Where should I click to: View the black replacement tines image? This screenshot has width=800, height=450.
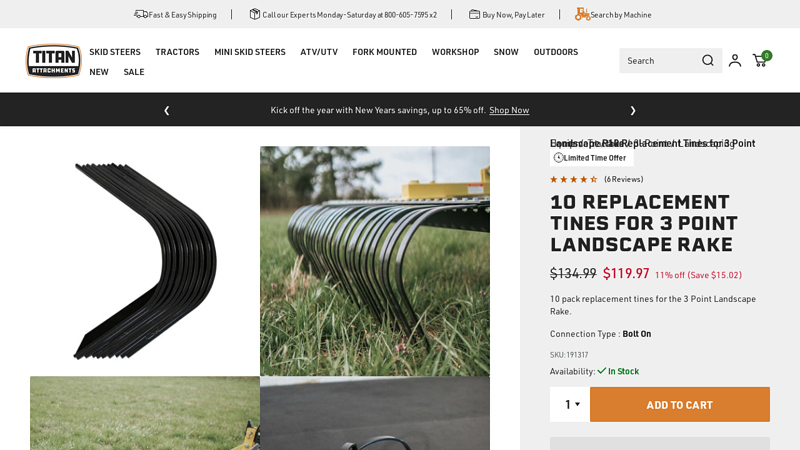click(x=145, y=261)
